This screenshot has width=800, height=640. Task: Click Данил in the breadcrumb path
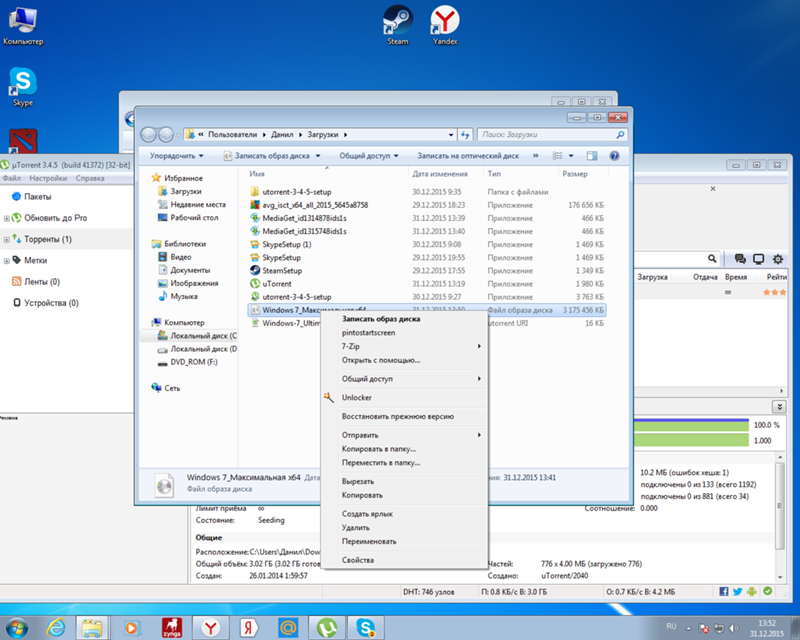click(282, 135)
